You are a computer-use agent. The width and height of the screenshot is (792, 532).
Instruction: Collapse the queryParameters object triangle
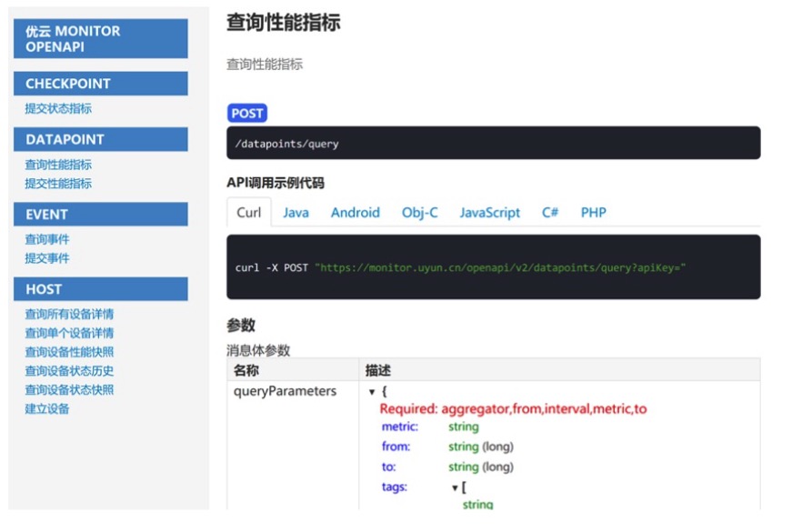(x=372, y=392)
